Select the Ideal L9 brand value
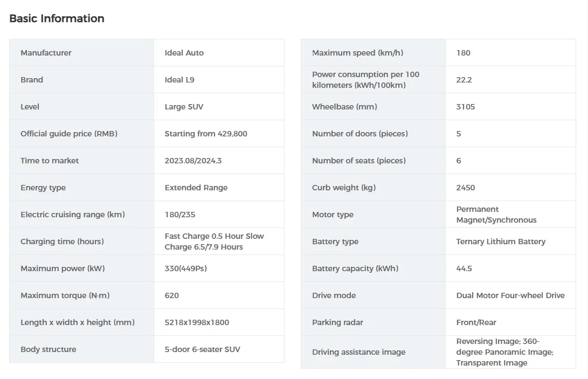This screenshot has height=379, width=588. coord(179,80)
